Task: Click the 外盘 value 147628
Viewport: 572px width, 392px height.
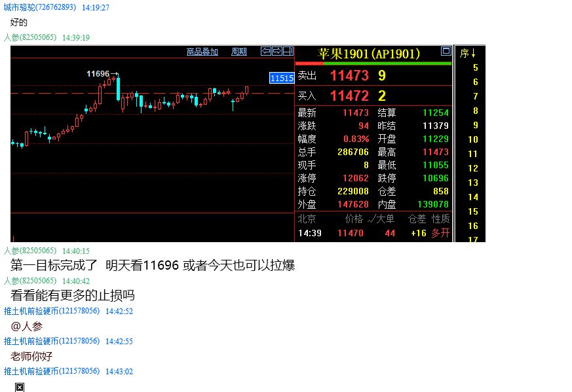Action: click(353, 205)
